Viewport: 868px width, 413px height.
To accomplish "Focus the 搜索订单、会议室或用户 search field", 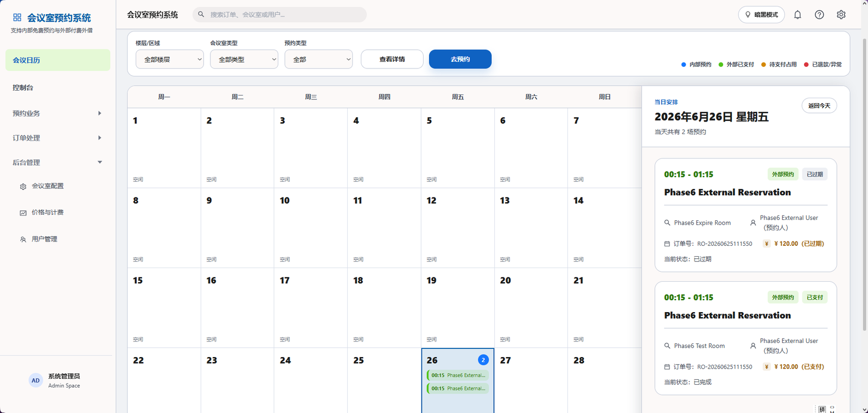I will click(279, 15).
